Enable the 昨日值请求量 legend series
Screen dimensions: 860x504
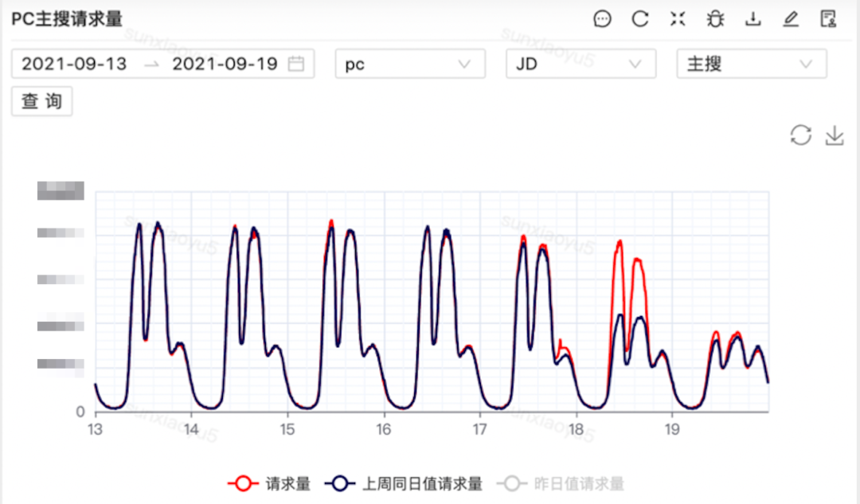tap(561, 484)
